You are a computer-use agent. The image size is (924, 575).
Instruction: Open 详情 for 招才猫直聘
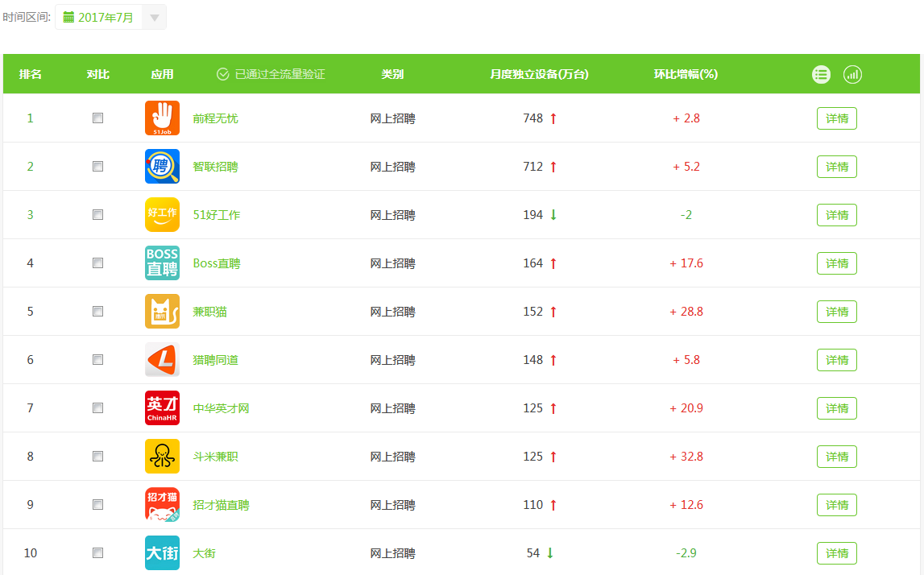(x=837, y=505)
